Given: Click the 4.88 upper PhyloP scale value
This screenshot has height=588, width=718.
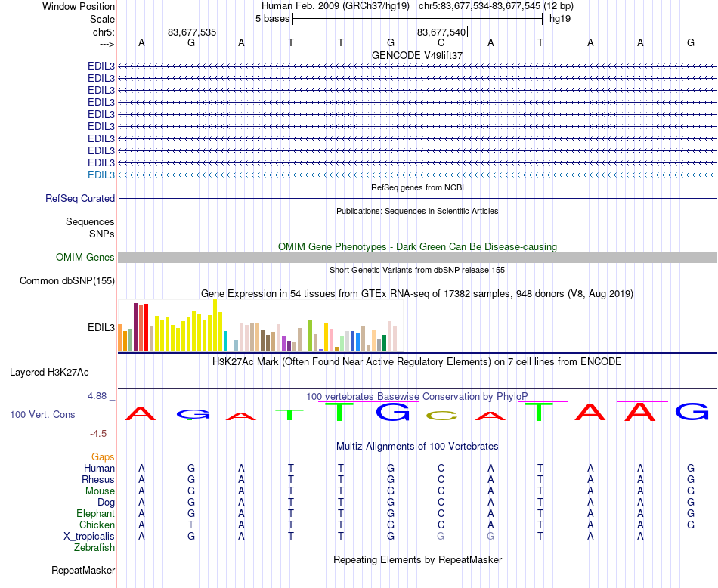Looking at the screenshot, I should 97,396.
